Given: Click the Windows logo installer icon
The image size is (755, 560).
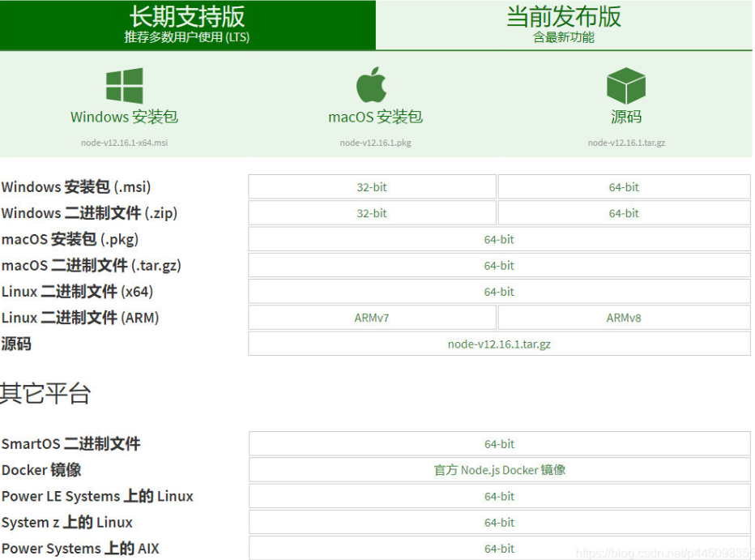Looking at the screenshot, I should coord(124,86).
